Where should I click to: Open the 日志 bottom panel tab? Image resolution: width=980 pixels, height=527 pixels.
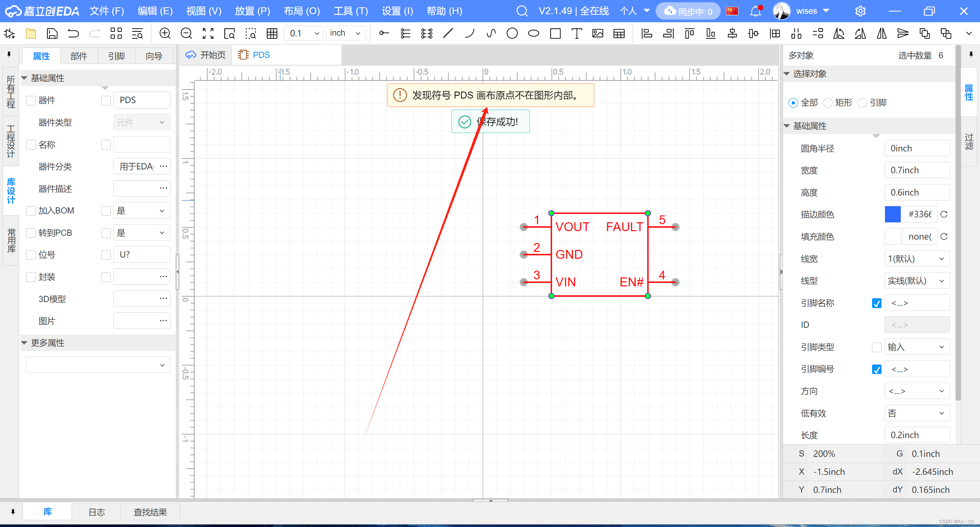point(97,512)
